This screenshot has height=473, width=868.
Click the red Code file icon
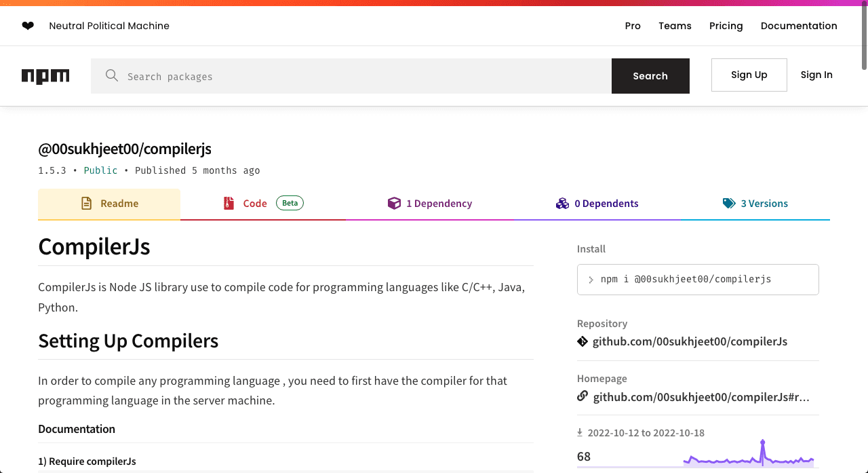click(229, 203)
